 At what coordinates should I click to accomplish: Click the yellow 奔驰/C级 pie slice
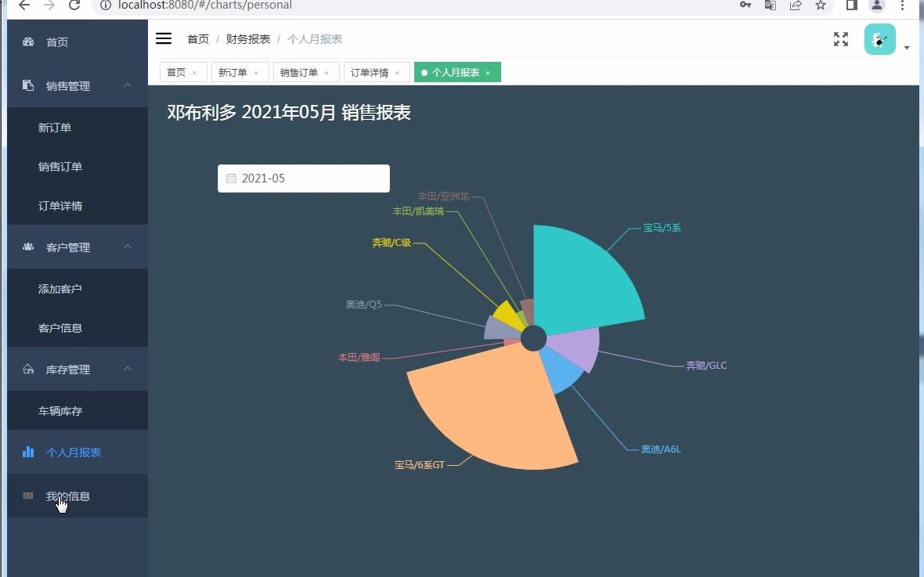point(508,315)
